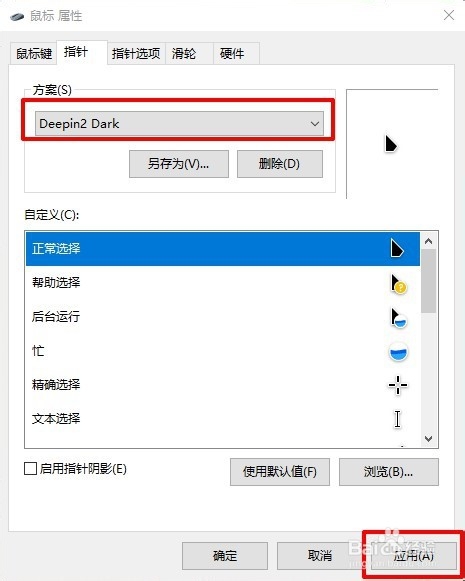This screenshot has height=581, width=465.
Task: Click the 另存为(V)... button
Action: coord(179,164)
